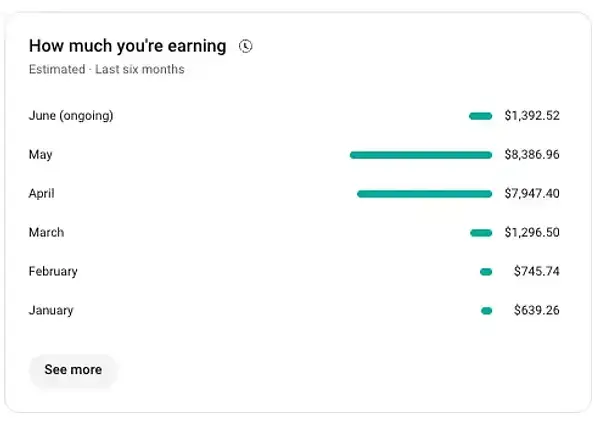Click the February earnings bar
Viewport: 600px width, 422px height.
[486, 272]
